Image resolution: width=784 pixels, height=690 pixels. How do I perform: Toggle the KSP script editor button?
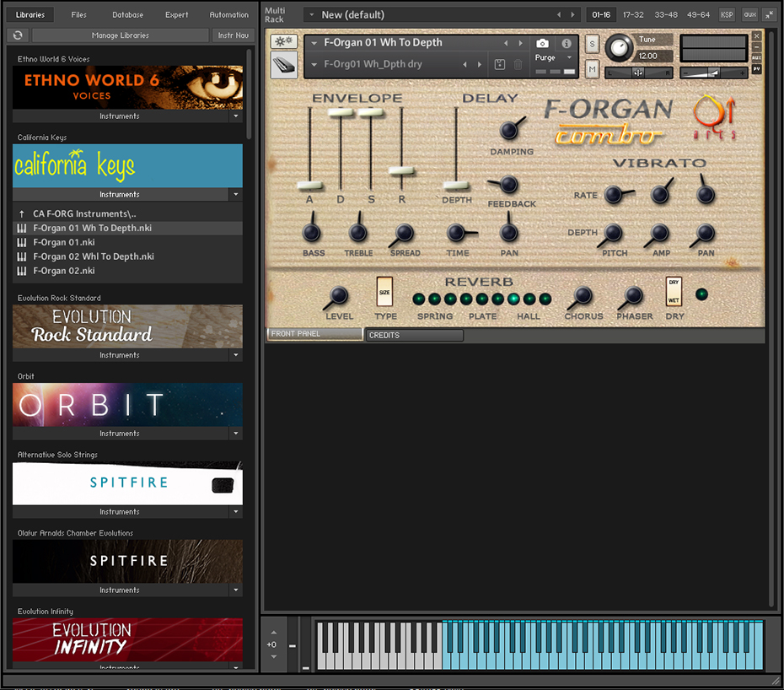coord(727,15)
